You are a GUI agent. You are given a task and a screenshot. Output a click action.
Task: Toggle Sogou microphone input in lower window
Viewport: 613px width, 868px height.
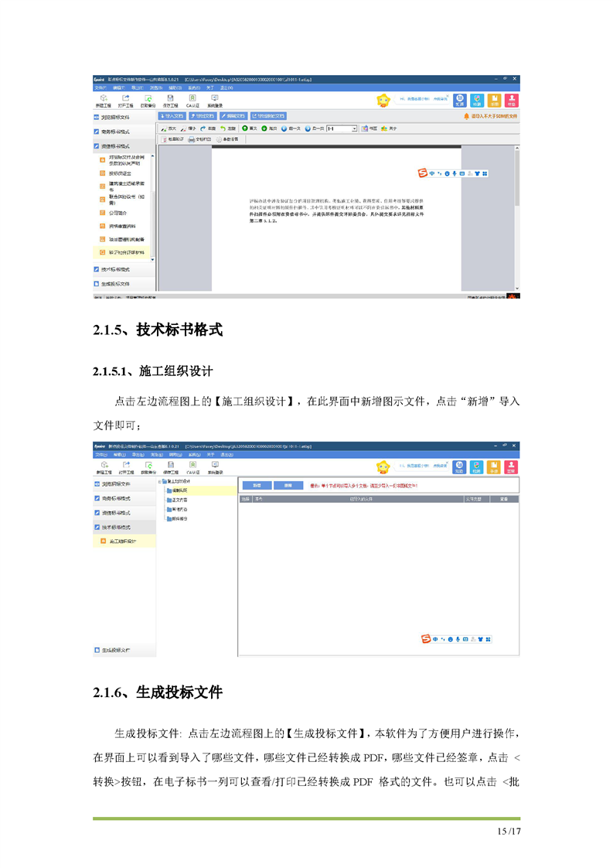[458, 639]
